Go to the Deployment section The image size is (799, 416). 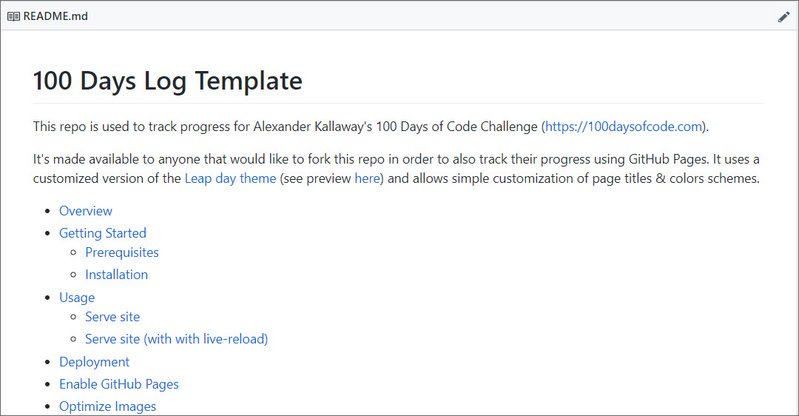(x=94, y=362)
